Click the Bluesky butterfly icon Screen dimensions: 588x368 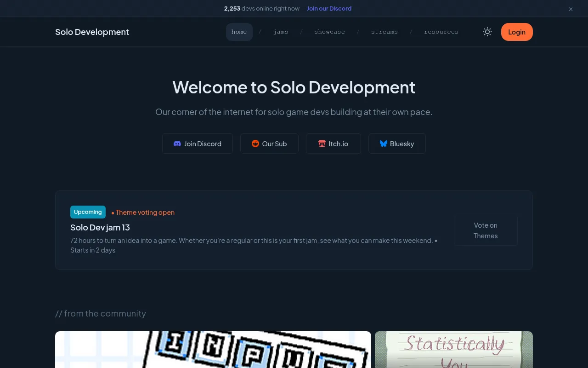384,144
